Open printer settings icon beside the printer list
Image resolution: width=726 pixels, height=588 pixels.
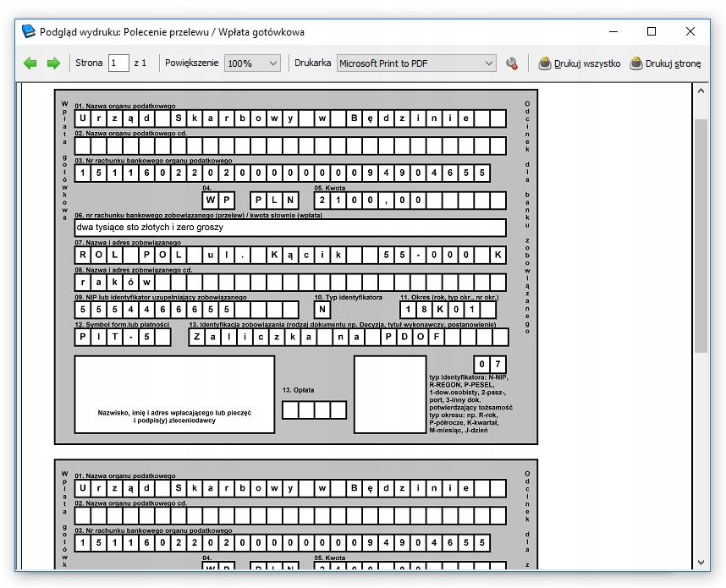(x=511, y=63)
